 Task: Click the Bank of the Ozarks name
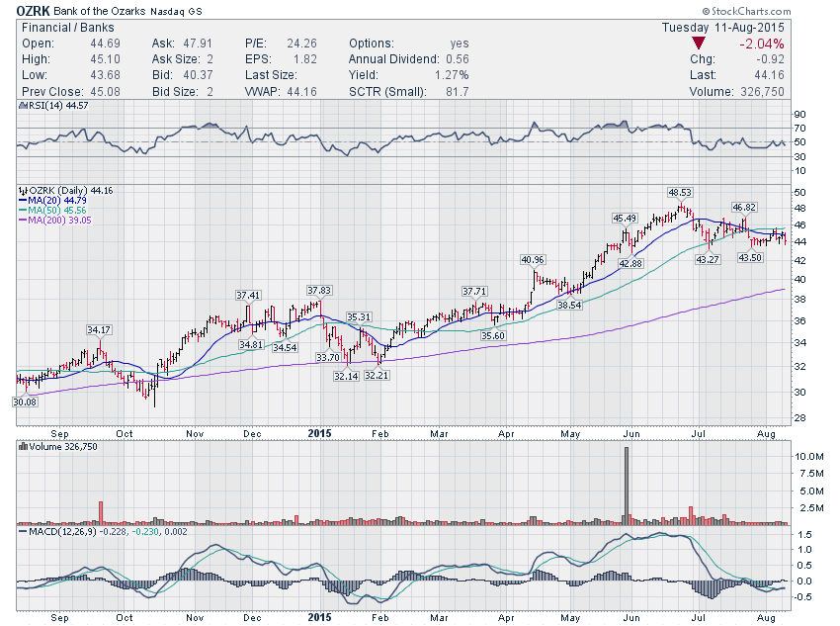[100, 11]
